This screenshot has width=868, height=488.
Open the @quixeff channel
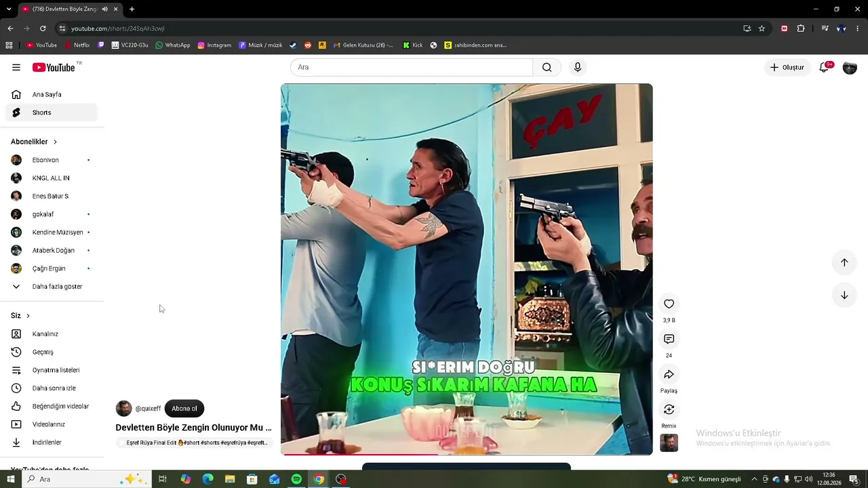click(148, 409)
